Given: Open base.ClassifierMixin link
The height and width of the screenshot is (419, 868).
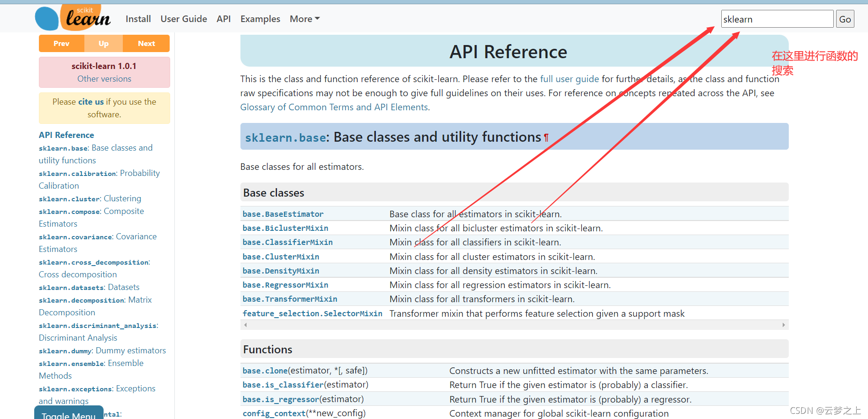Looking at the screenshot, I should (288, 242).
